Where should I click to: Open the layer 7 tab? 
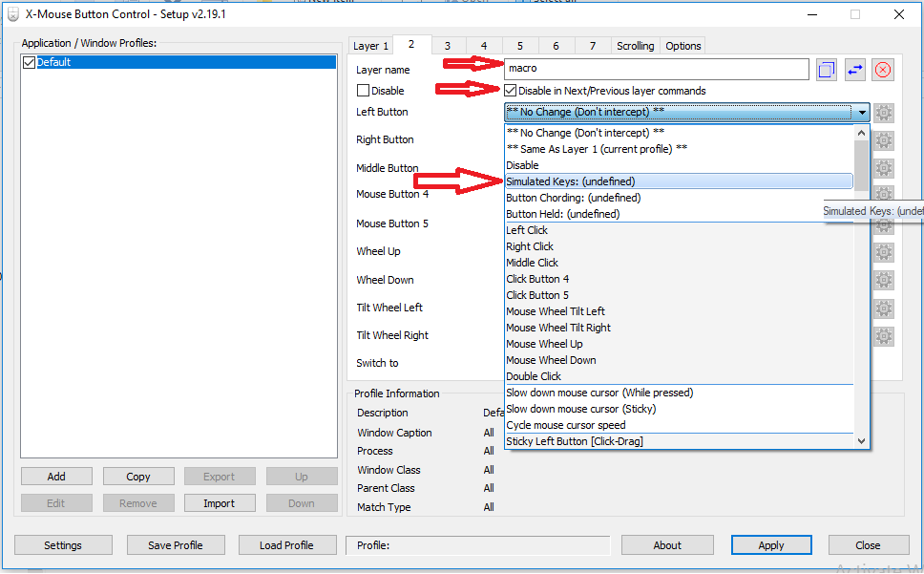[x=592, y=46]
